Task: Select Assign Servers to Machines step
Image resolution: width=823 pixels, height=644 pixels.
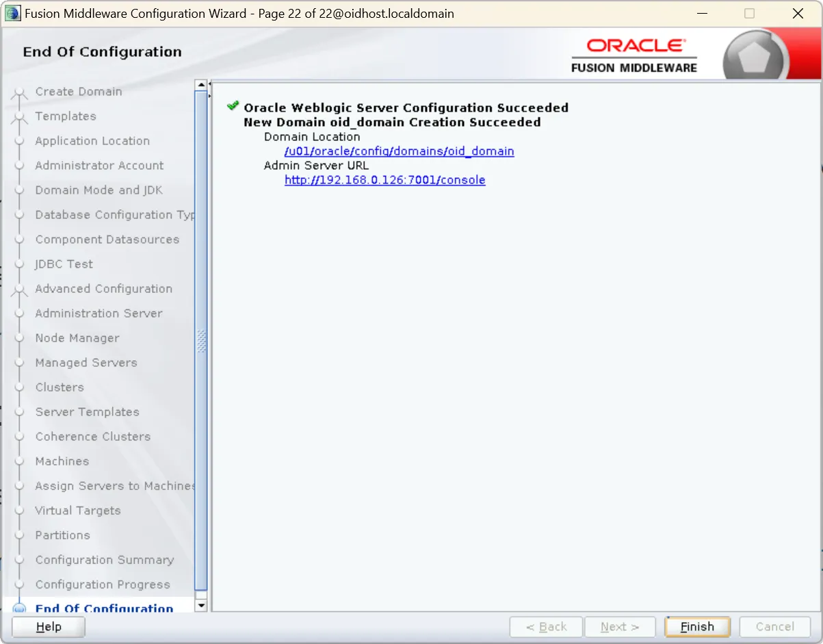Action: coord(115,486)
